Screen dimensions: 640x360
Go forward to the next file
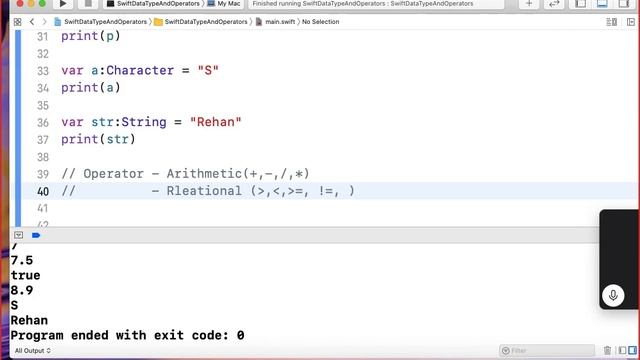click(44, 22)
